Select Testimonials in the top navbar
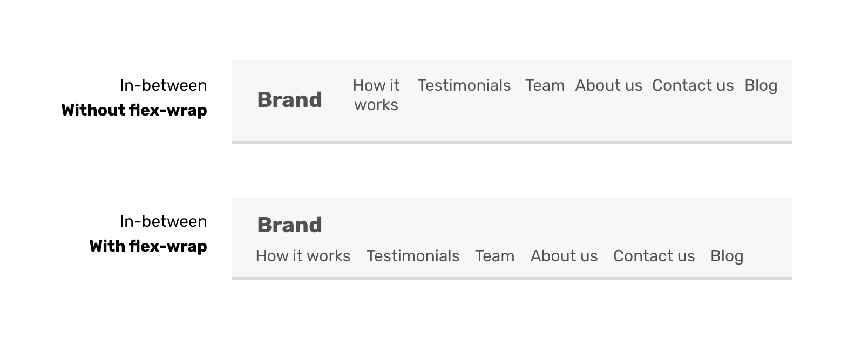 [464, 85]
